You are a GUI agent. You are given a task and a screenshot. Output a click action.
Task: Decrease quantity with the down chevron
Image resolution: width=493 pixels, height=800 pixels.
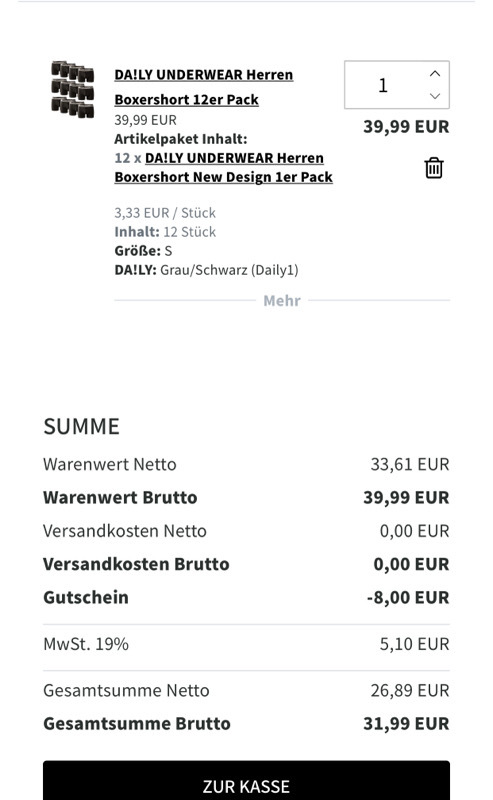coord(435,96)
